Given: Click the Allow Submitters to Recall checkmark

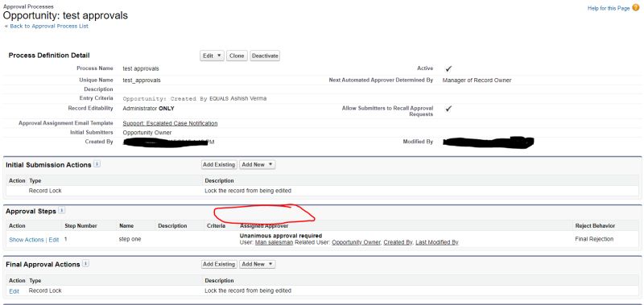Looking at the screenshot, I should point(448,109).
